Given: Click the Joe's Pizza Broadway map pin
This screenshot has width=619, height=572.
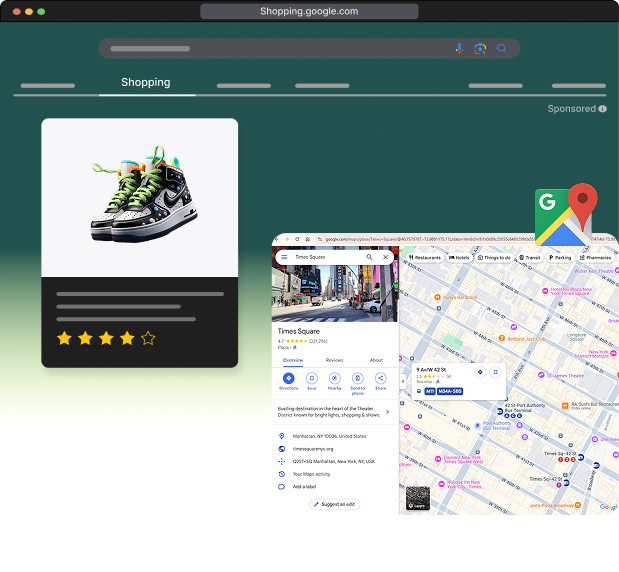Looking at the screenshot, I should pos(578,505).
